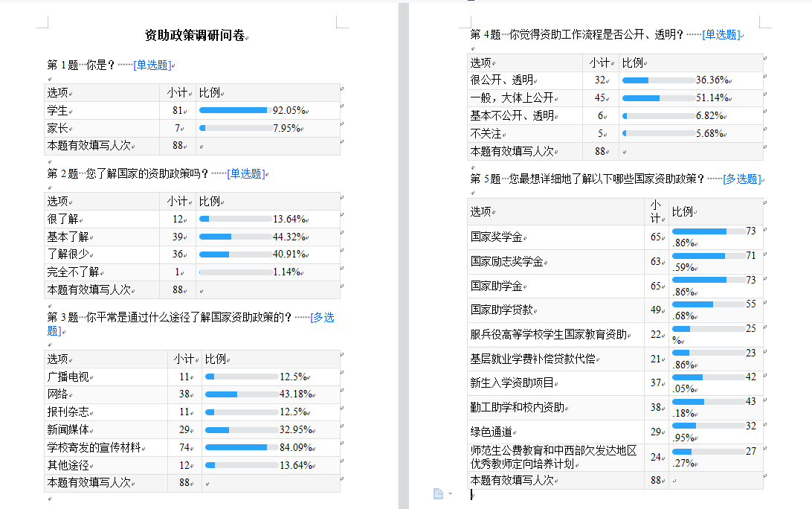Expand the paste options dropdown arrow

coord(450,494)
